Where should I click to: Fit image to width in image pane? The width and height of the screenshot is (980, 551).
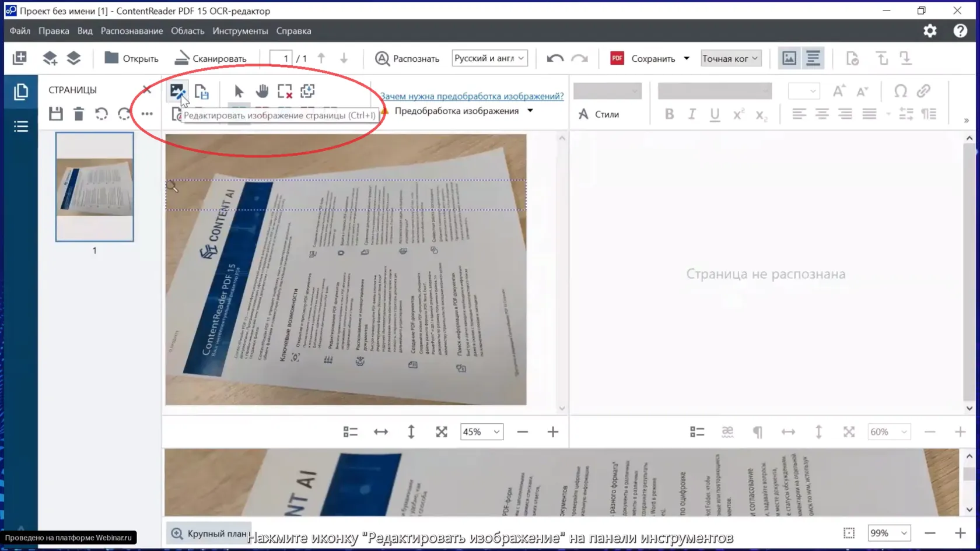pos(381,431)
